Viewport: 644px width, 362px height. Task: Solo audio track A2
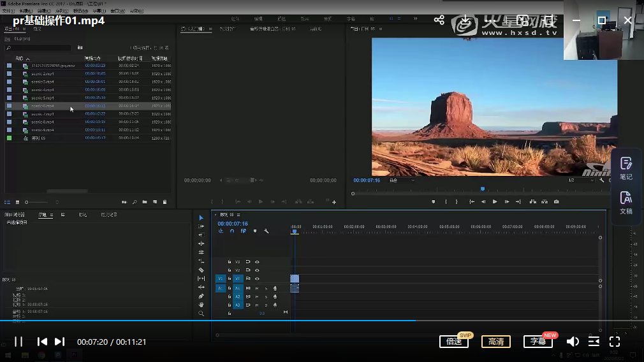click(266, 297)
